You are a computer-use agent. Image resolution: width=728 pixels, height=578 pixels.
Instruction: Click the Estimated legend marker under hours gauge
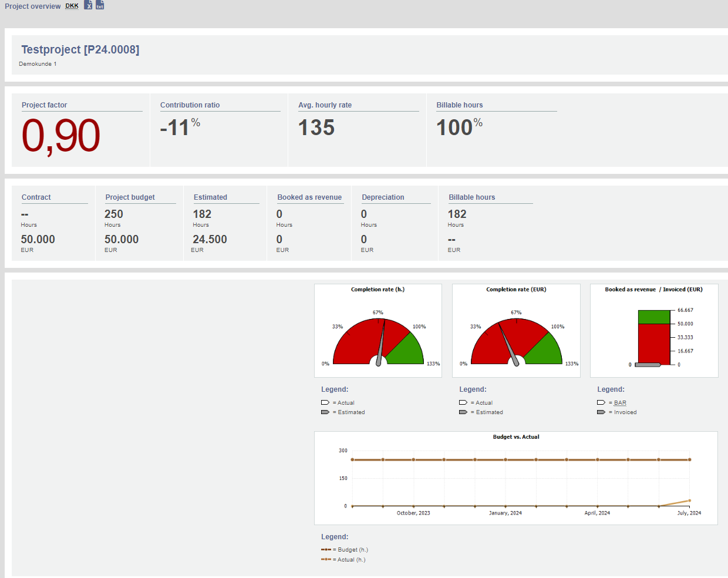325,412
